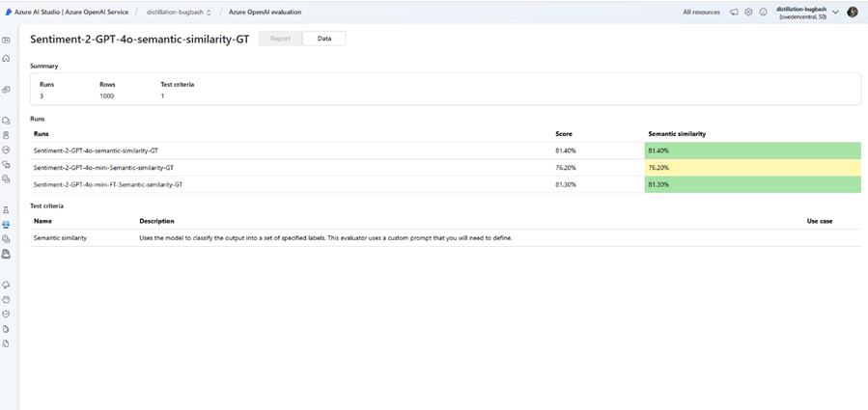This screenshot has width=868, height=410.
Task: Open Content filters shield icon
Action: (x=7, y=314)
